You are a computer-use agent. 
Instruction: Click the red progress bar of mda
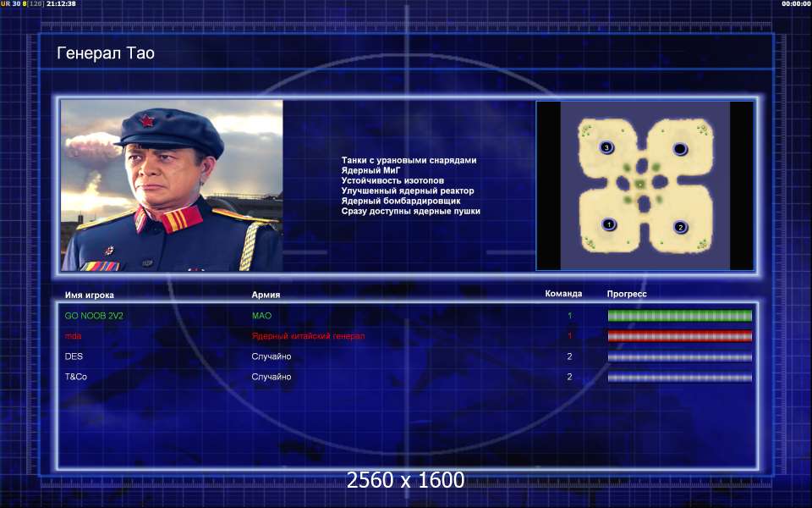(x=679, y=336)
